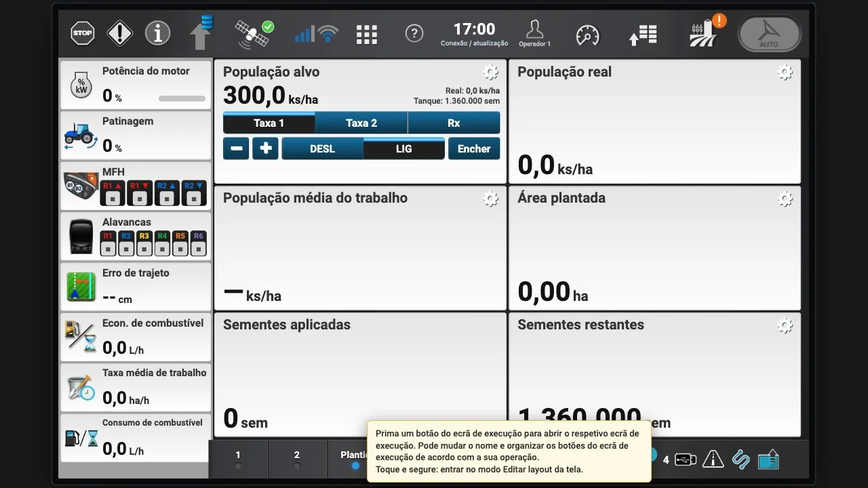Open the satellite GPS status icon

point(254,33)
